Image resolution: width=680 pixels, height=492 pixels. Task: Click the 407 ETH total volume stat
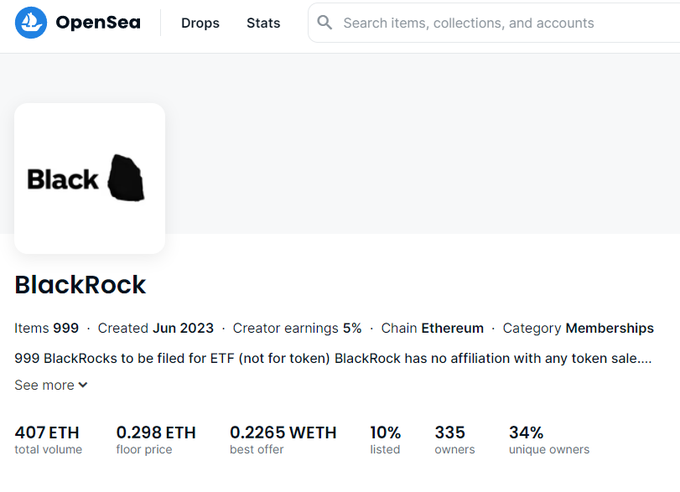(x=48, y=440)
